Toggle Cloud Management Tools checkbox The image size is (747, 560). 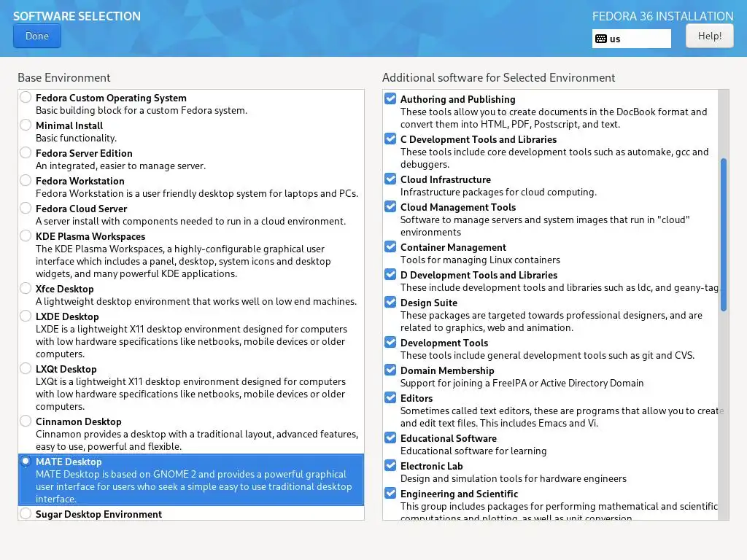[390, 206]
